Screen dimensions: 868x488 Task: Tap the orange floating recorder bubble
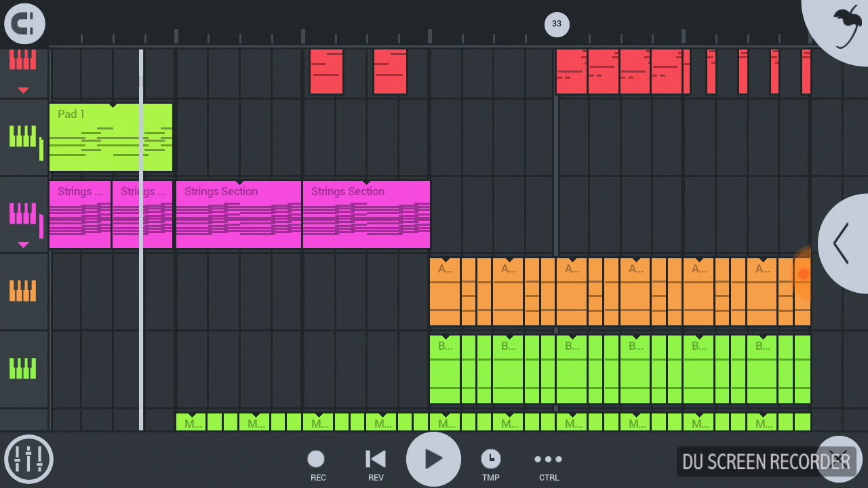[802, 274]
